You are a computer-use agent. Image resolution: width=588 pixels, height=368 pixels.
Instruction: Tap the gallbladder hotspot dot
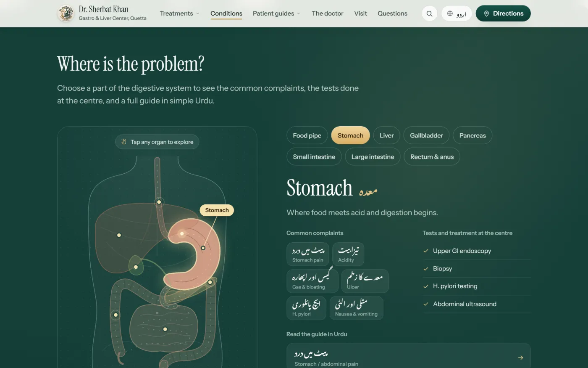(x=136, y=267)
